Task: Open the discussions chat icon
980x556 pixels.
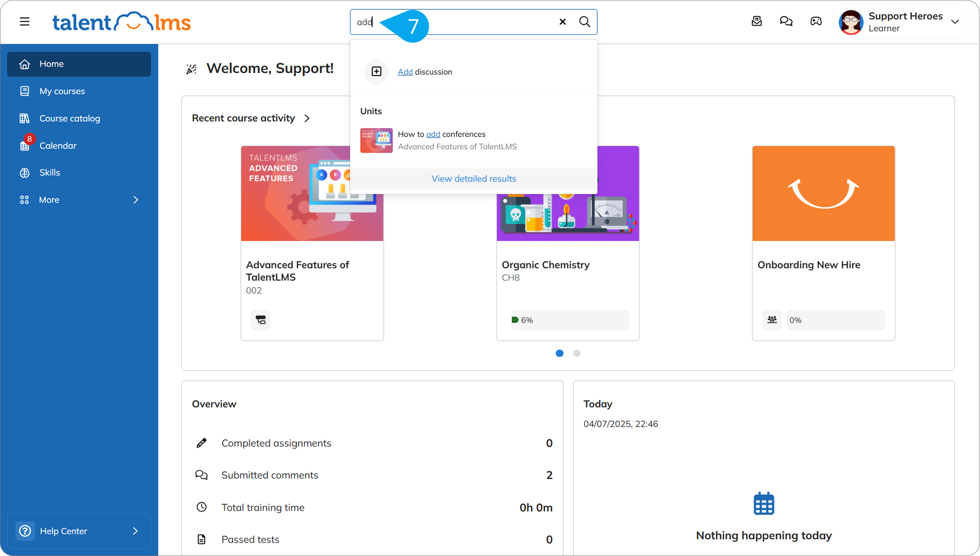Action: 786,21
